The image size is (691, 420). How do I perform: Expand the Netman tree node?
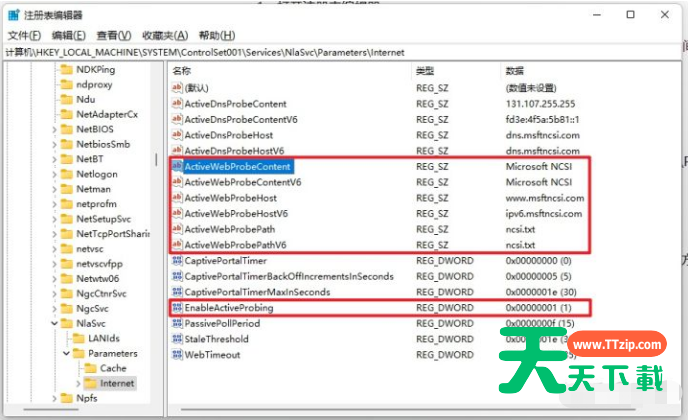pos(55,190)
